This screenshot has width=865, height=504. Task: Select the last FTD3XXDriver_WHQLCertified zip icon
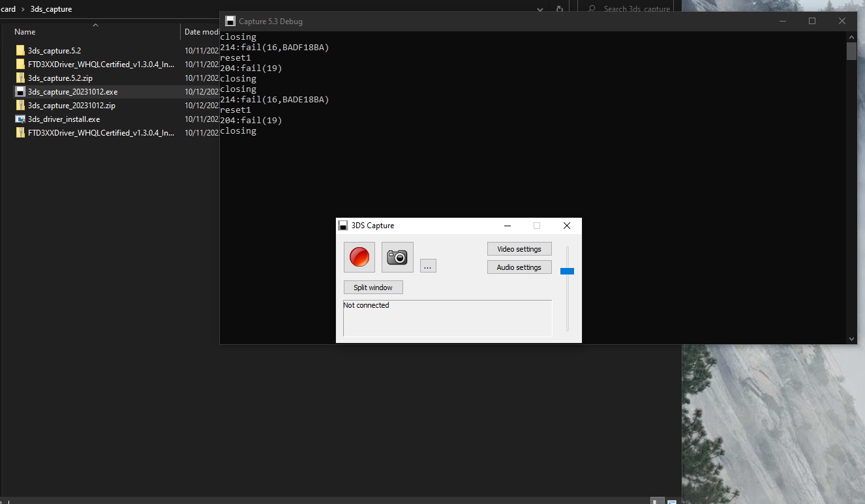pyautogui.click(x=20, y=132)
